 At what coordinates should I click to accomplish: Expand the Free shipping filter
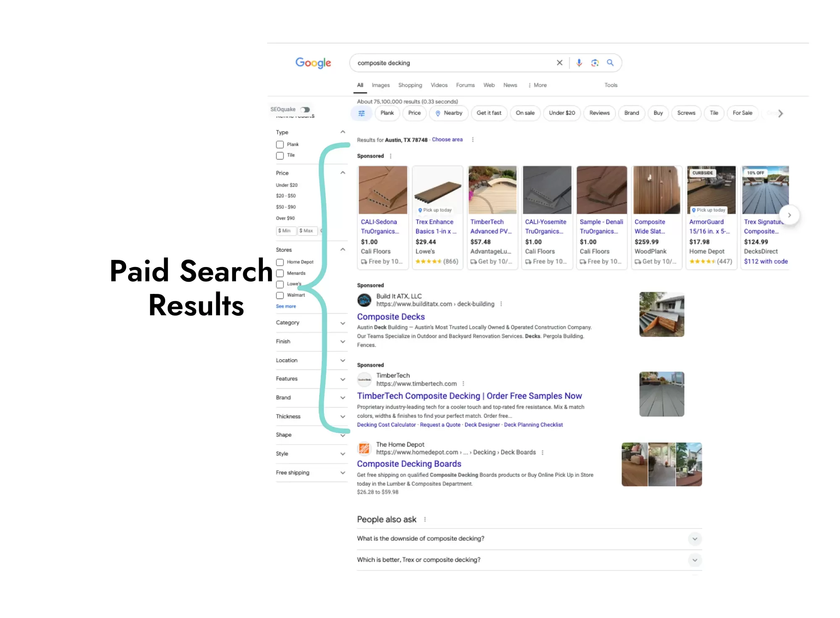pyautogui.click(x=343, y=473)
